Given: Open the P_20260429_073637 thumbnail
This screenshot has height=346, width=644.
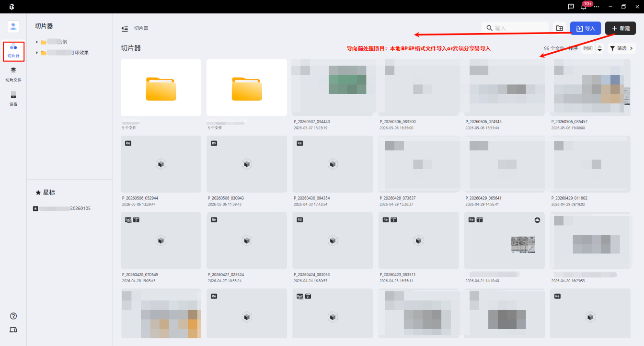Looking at the screenshot, I should [x=418, y=164].
